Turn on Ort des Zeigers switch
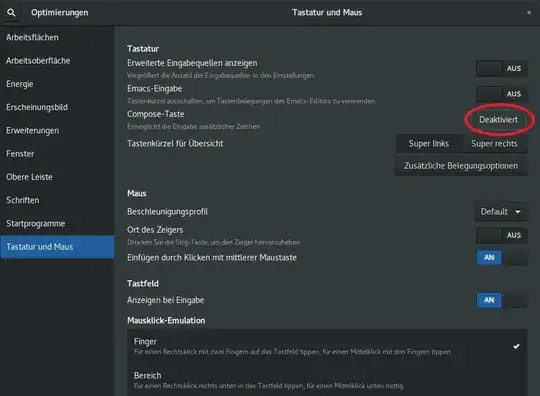540x396 pixels. 501,235
